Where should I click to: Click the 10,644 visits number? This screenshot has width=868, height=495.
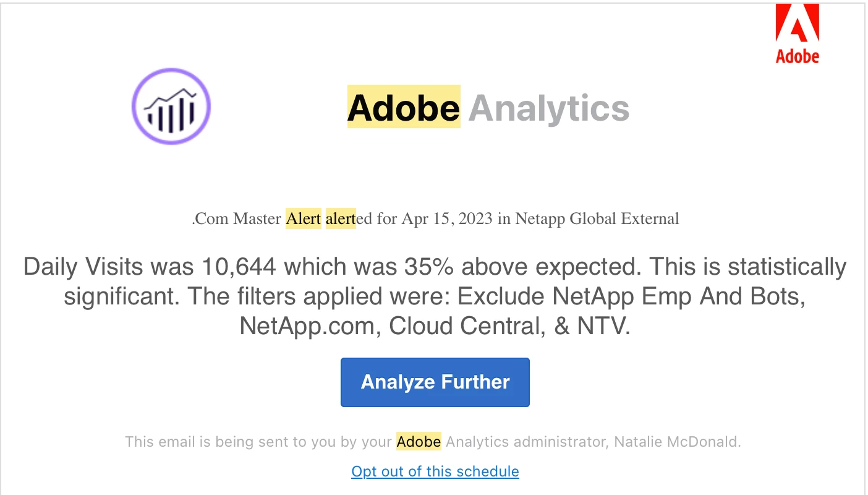(x=239, y=267)
